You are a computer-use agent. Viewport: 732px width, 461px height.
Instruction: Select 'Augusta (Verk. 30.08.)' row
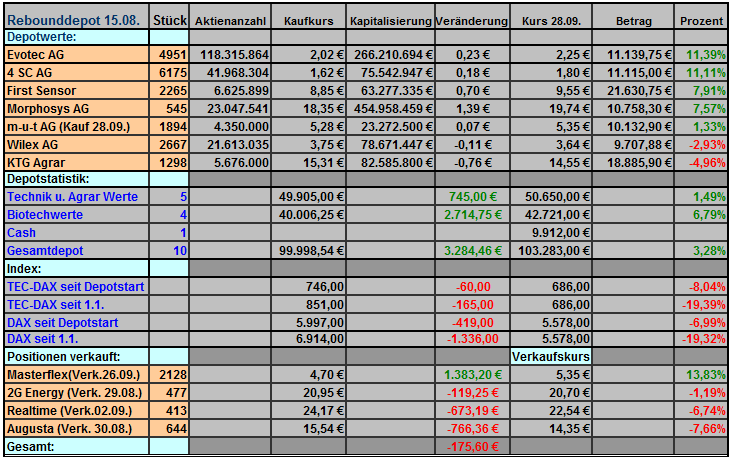point(70,429)
